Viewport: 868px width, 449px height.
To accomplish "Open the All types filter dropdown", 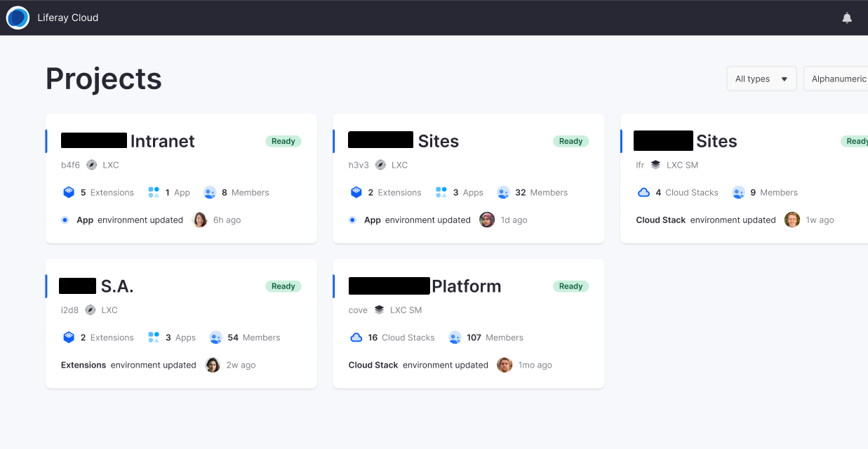I will coord(761,79).
